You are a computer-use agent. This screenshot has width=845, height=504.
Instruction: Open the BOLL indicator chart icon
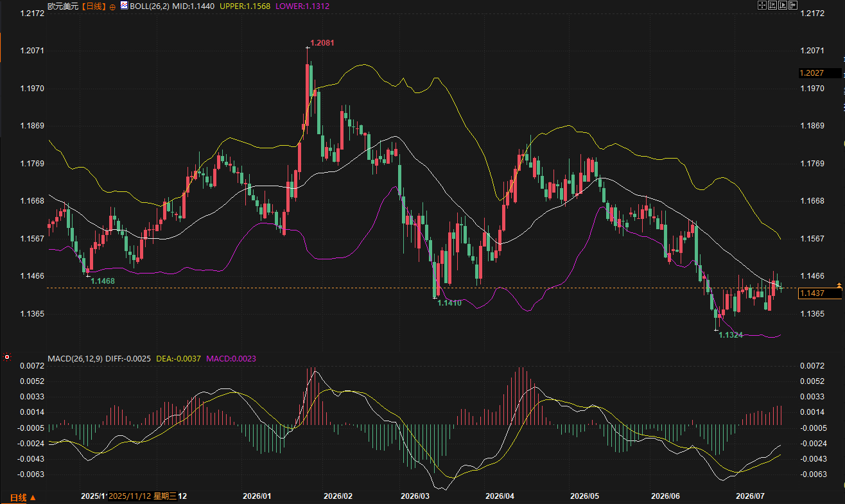[x=124, y=5]
